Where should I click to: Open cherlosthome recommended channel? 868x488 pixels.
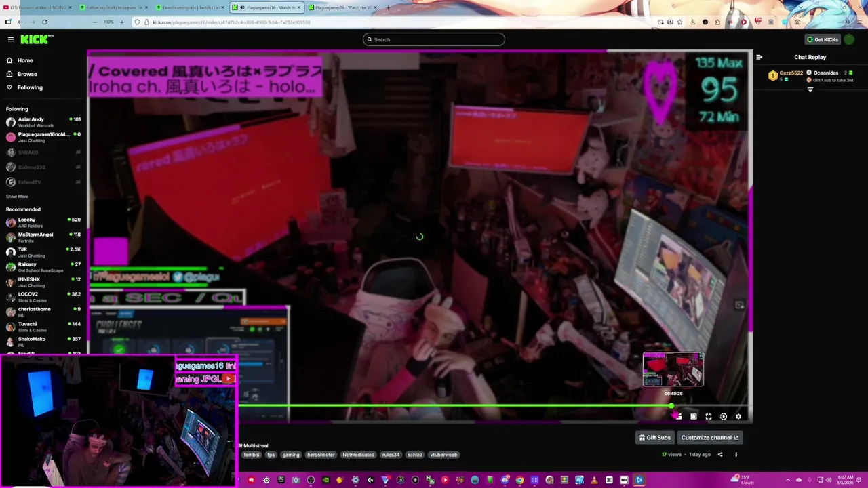coord(43,312)
